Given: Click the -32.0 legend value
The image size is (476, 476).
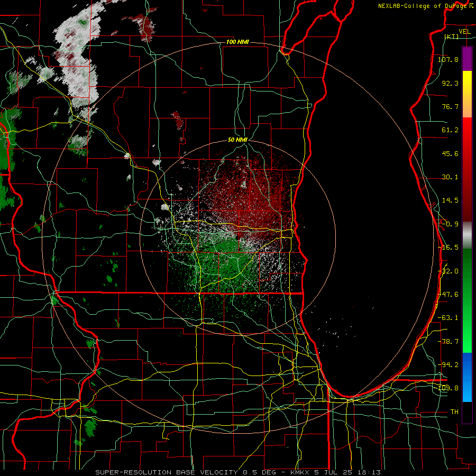Looking at the screenshot, I should tap(448, 271).
